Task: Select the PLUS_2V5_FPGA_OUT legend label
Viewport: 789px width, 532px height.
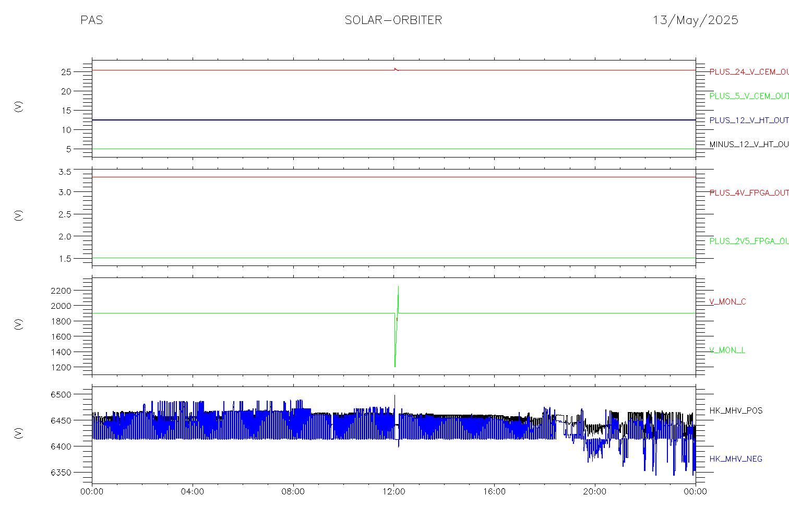Action: pos(749,241)
